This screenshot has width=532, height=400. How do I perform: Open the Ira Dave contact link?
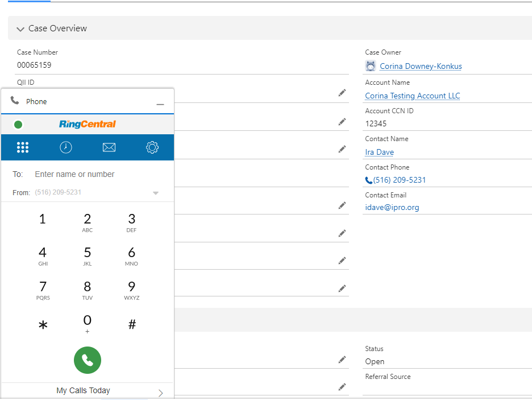pyautogui.click(x=379, y=152)
